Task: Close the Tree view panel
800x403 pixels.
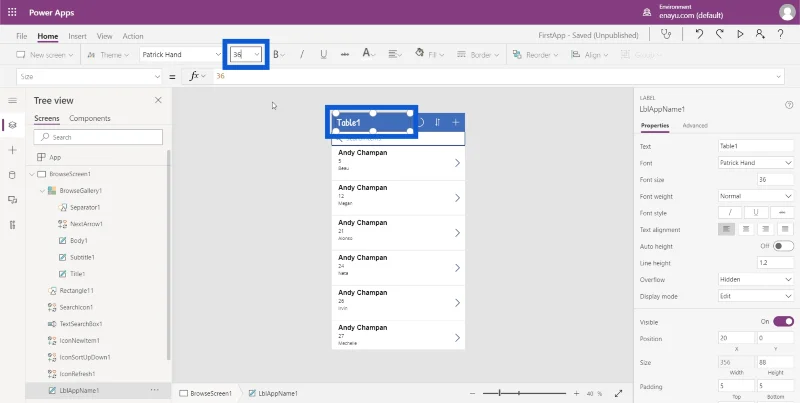Action: pyautogui.click(x=158, y=100)
